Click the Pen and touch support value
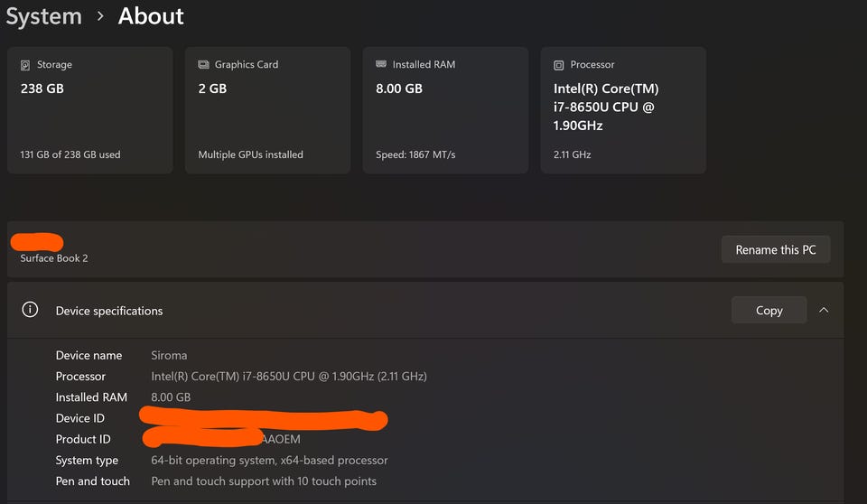The width and height of the screenshot is (867, 504). pos(264,481)
